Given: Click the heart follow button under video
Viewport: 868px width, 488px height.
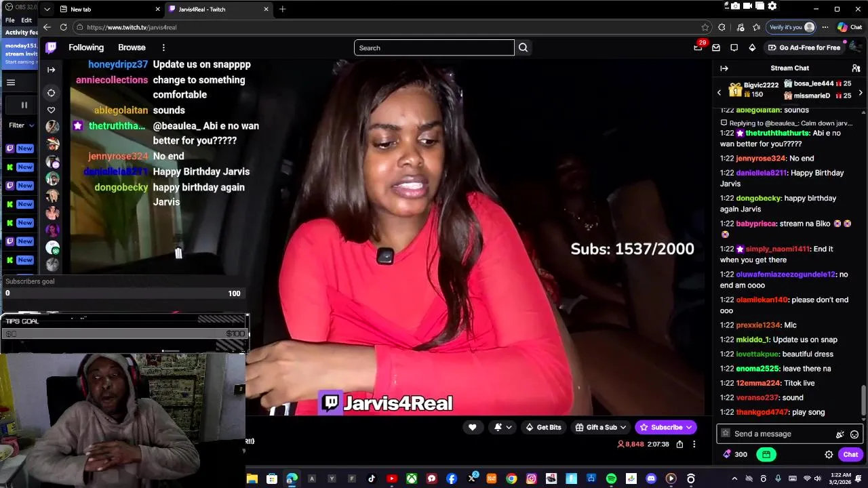Looking at the screenshot, I should pos(473,427).
